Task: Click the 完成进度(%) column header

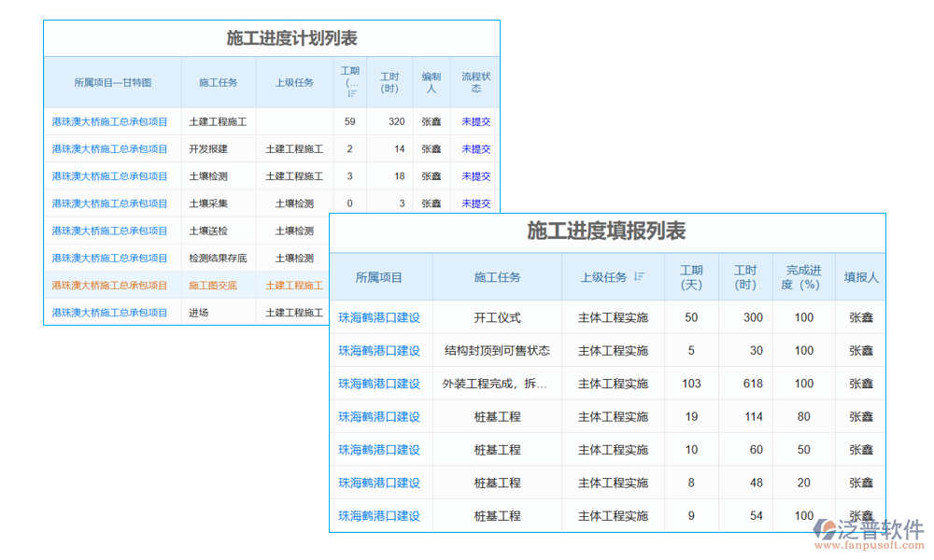Action: click(804, 276)
